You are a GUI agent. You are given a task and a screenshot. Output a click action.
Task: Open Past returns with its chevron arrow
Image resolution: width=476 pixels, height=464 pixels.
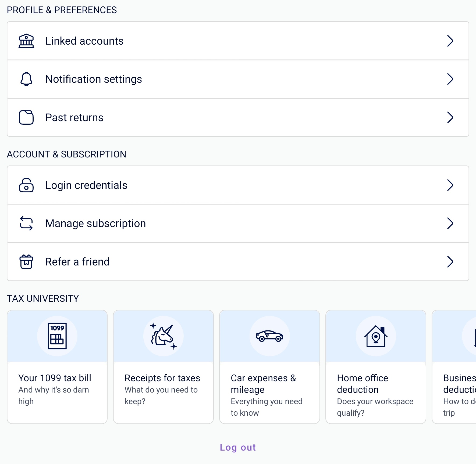coord(450,117)
